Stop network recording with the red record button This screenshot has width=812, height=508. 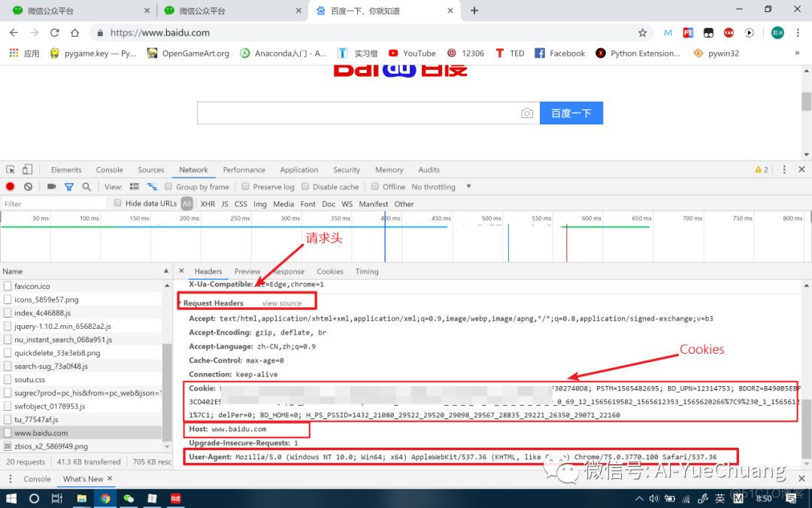10,187
